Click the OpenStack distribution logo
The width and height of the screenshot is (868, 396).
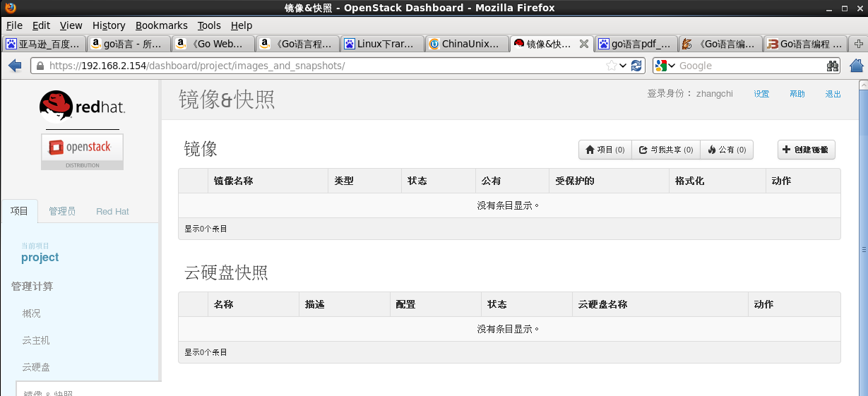coord(82,152)
